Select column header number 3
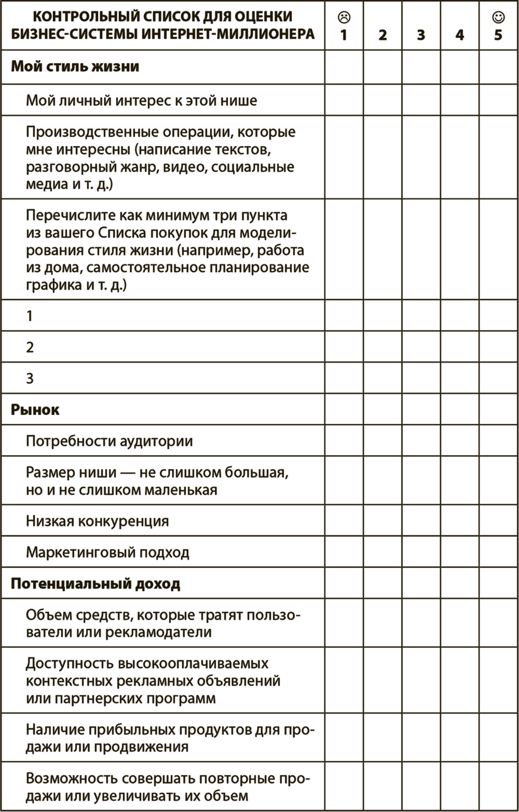This screenshot has height=812, width=519. pos(421,35)
